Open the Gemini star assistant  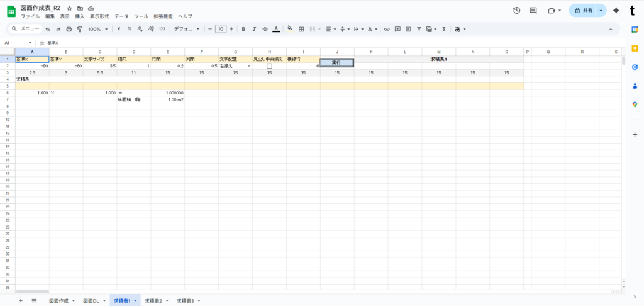(616, 11)
